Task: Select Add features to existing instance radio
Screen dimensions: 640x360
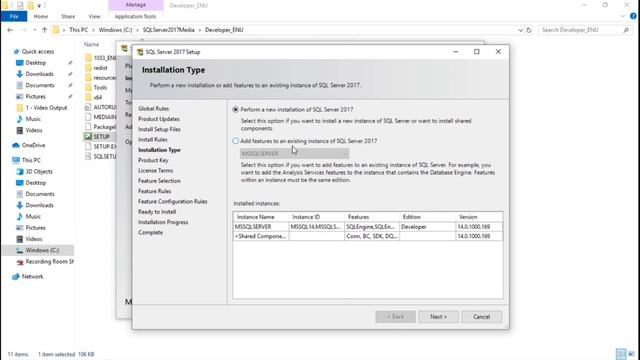Action: pos(236,141)
